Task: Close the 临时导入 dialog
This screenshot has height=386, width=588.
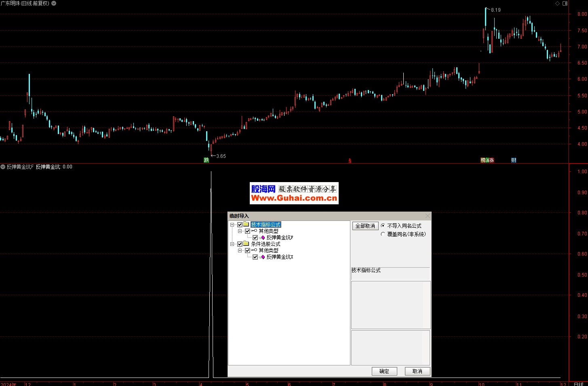Action: click(428, 216)
